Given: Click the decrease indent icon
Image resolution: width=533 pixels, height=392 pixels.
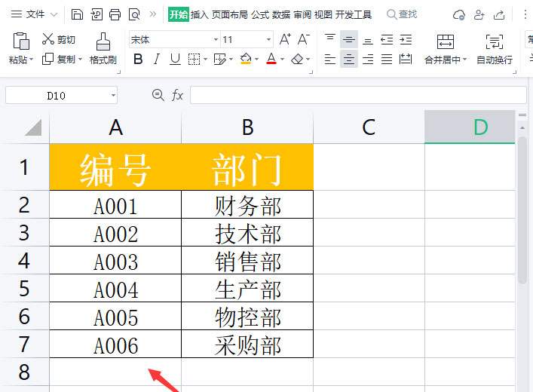Looking at the screenshot, I should click(x=387, y=40).
